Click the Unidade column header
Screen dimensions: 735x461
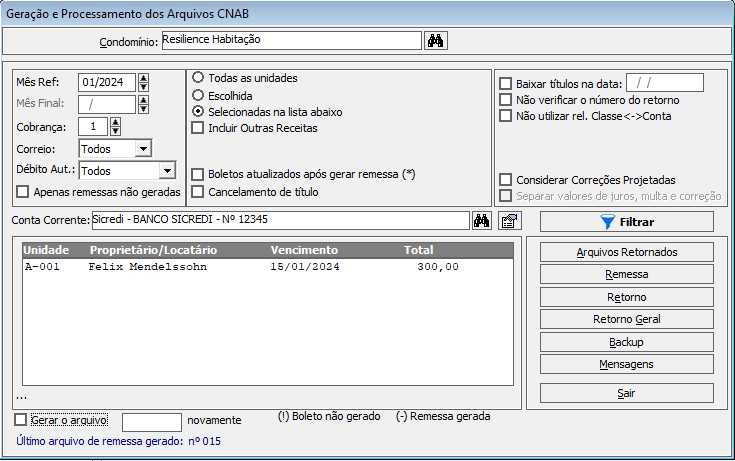46,250
